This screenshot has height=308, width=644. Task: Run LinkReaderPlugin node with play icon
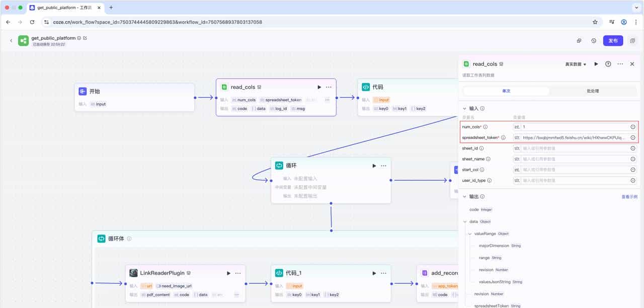(x=228, y=273)
